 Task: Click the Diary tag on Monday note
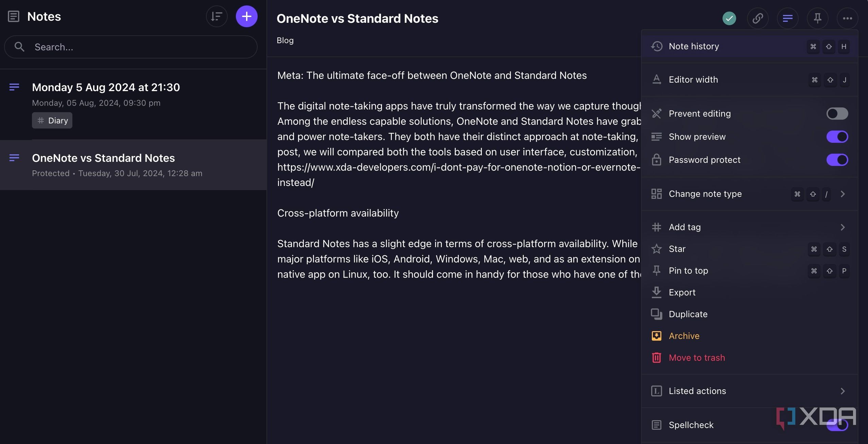point(52,120)
